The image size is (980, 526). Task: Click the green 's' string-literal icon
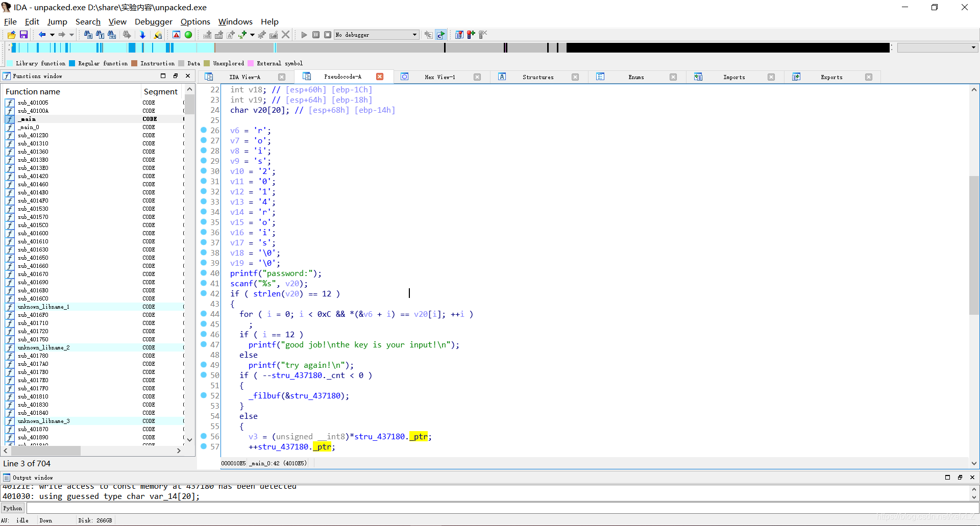243,35
